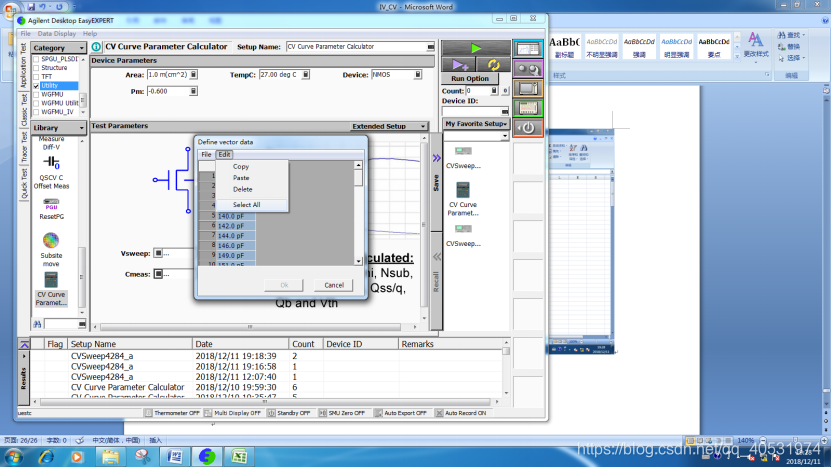The height and width of the screenshot is (468, 831).
Task: Open Word from the taskbar
Action: 174,456
